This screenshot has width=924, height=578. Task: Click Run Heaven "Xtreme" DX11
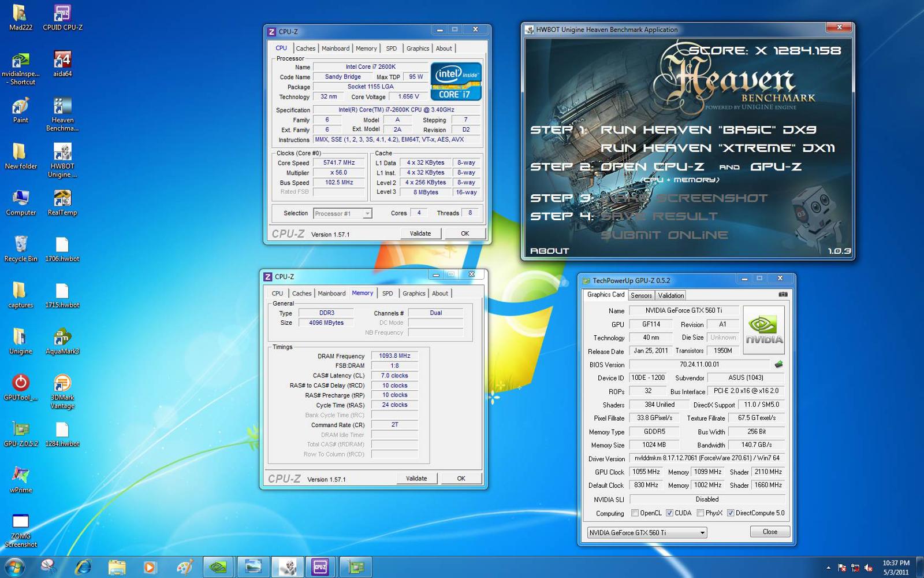coord(718,148)
